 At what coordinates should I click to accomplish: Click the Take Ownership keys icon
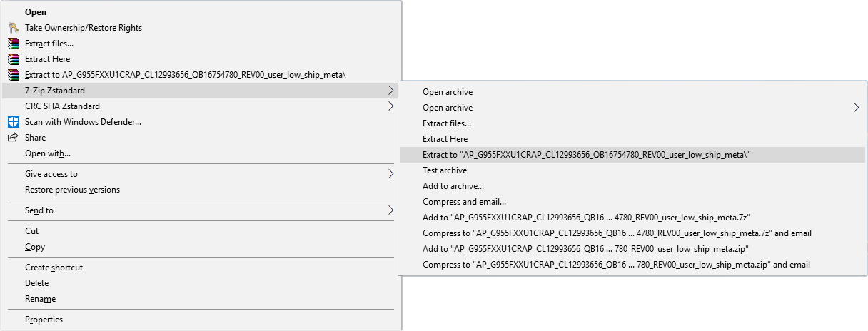click(x=13, y=28)
